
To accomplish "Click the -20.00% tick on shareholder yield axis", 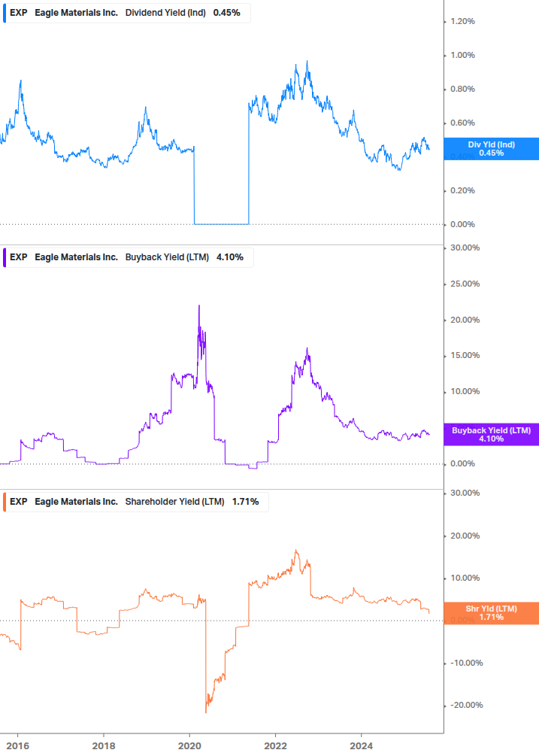I will 466,706.
